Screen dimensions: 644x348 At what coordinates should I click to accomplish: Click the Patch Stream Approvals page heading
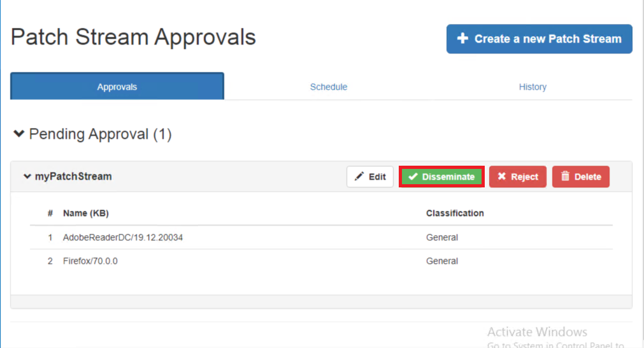tap(133, 37)
